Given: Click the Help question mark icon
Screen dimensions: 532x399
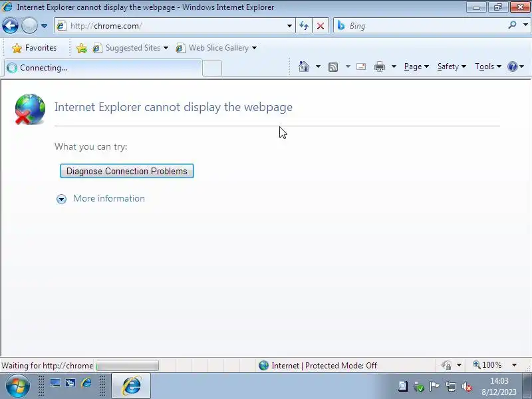Looking at the screenshot, I should 512,66.
